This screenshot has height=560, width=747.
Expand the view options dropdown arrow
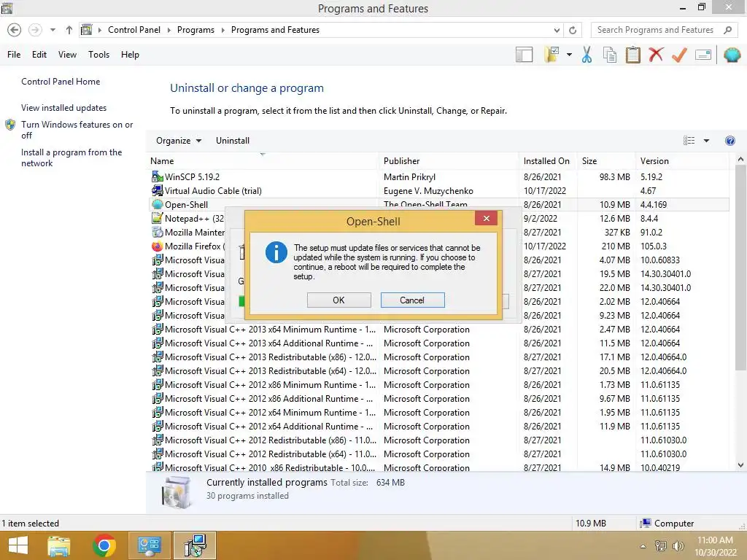tap(706, 141)
